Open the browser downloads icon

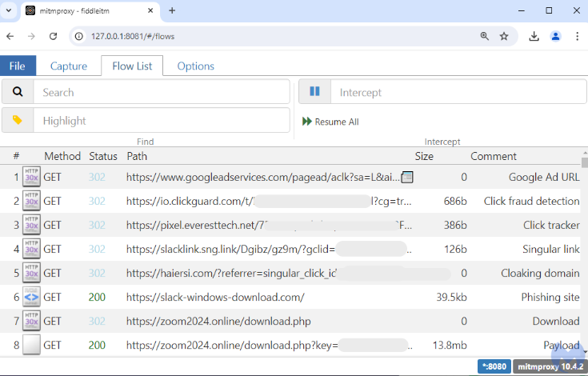coord(534,36)
